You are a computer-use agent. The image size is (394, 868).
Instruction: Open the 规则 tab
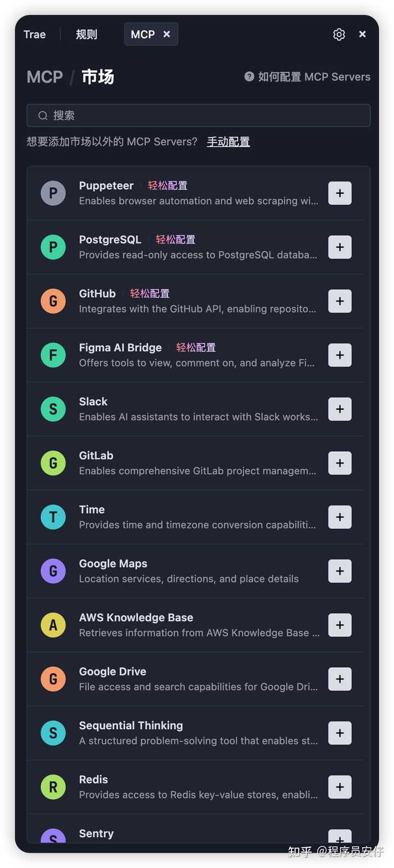(86, 34)
